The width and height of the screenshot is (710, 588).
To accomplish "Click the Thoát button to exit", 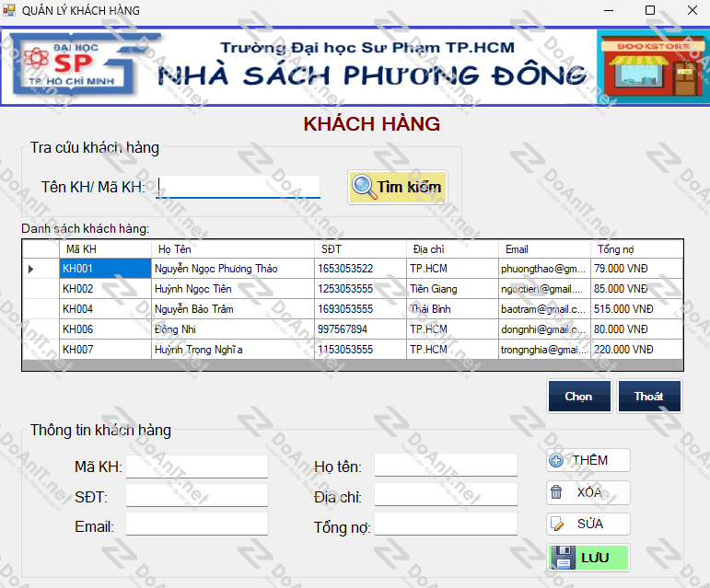I will point(649,397).
